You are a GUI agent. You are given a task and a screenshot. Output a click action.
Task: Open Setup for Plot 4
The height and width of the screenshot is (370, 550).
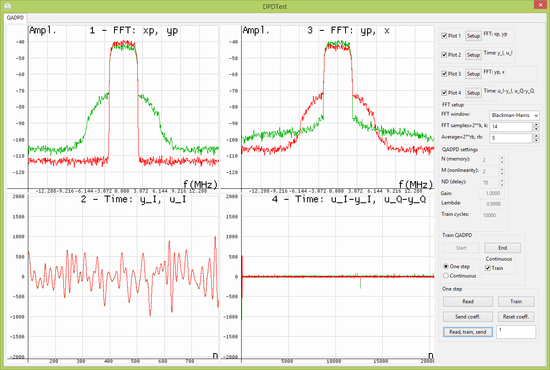pos(473,93)
